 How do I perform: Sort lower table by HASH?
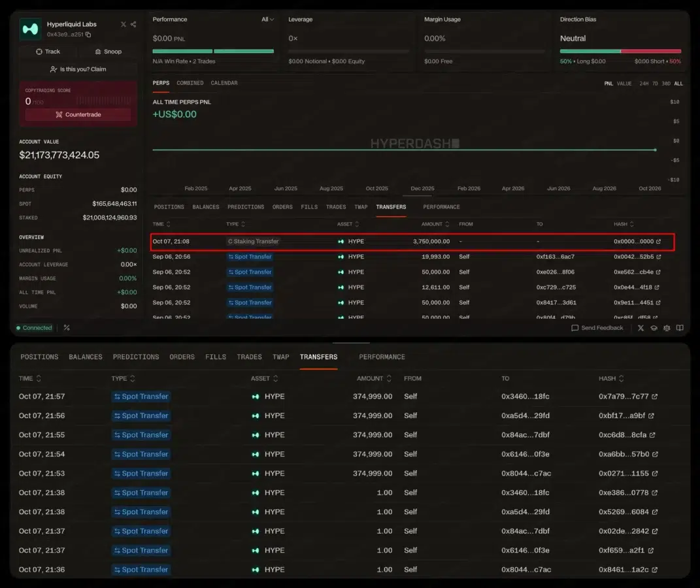(611, 378)
